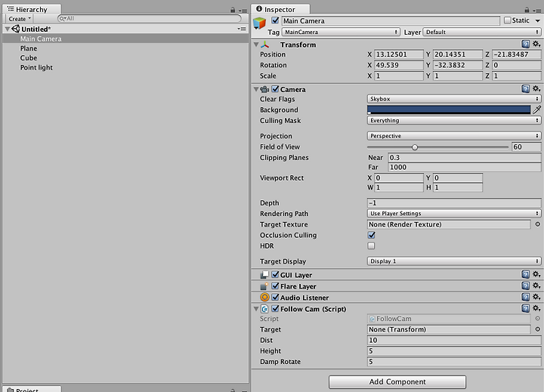Open the Target Display dropdown

click(x=454, y=261)
